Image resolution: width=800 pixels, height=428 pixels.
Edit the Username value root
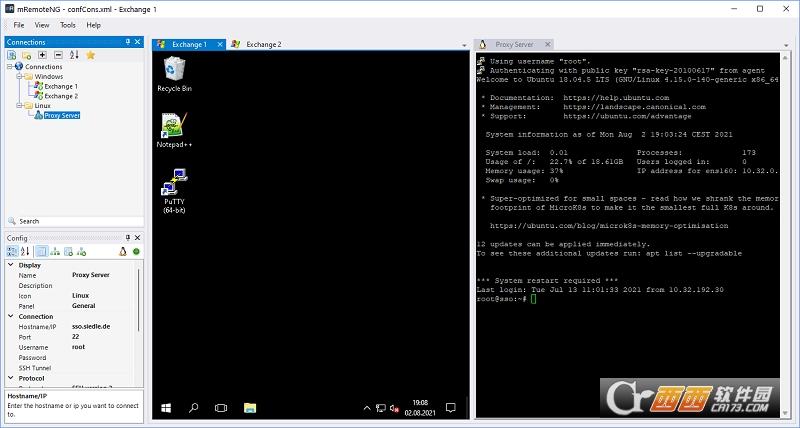(x=79, y=347)
